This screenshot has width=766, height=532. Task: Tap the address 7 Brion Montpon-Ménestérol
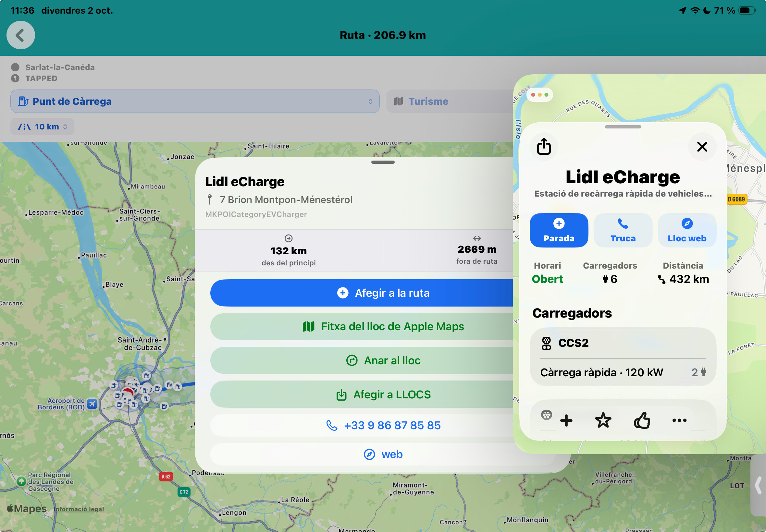click(286, 200)
